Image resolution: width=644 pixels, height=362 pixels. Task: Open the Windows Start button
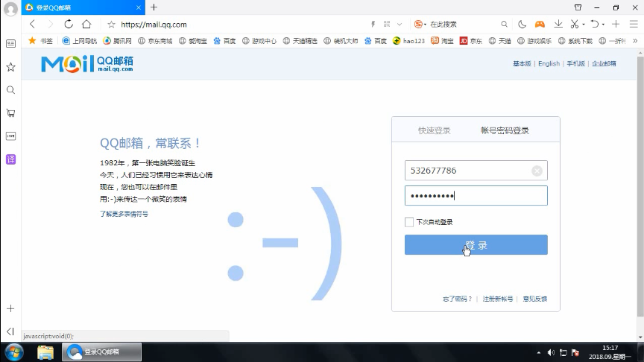(14, 352)
